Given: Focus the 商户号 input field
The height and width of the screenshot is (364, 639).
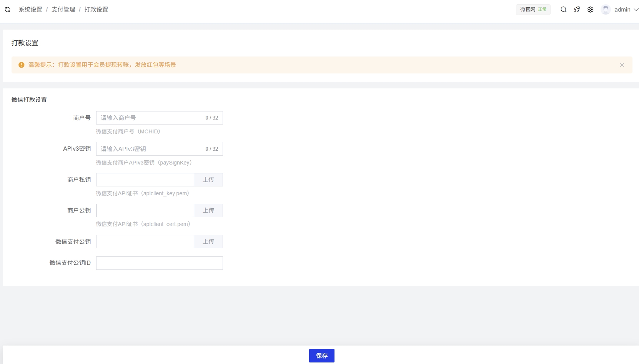Looking at the screenshot, I should (x=150, y=118).
